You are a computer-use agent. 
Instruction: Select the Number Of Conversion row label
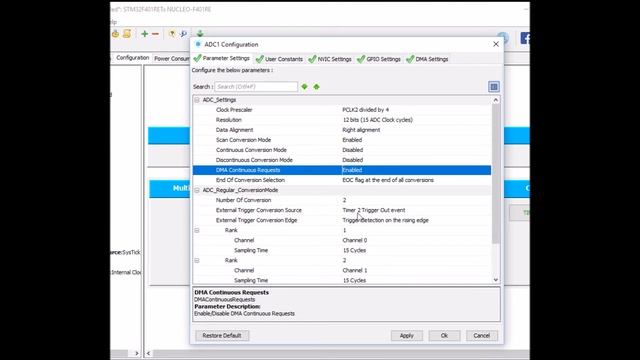click(x=243, y=200)
